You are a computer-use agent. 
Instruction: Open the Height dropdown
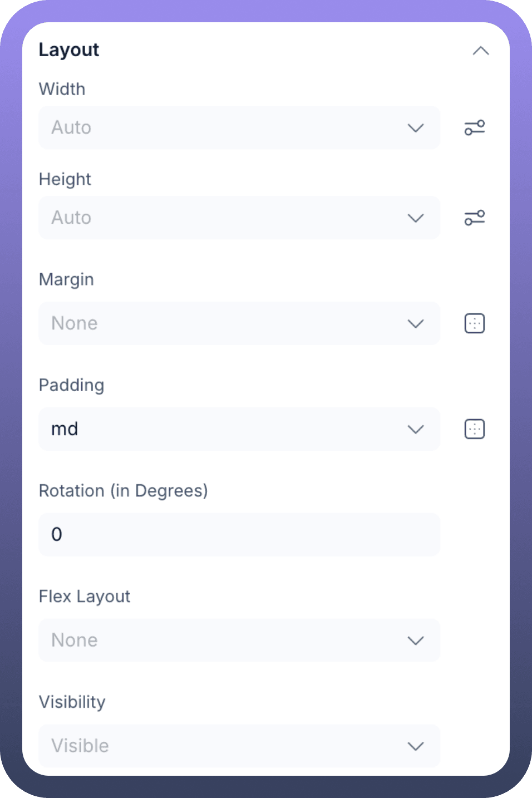point(239,218)
